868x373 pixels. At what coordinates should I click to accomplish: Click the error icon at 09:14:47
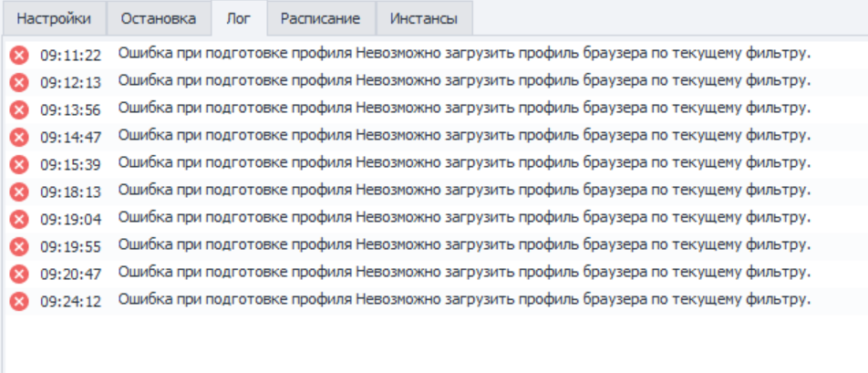coord(19,137)
